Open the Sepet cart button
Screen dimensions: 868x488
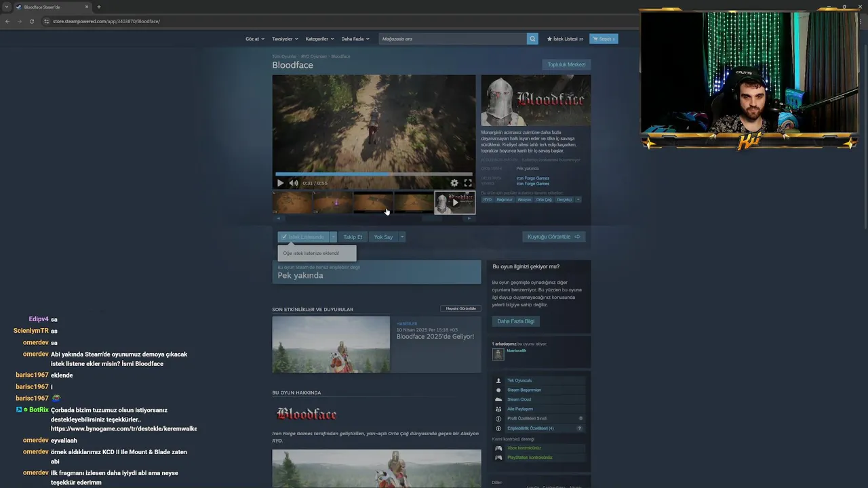pyautogui.click(x=604, y=39)
